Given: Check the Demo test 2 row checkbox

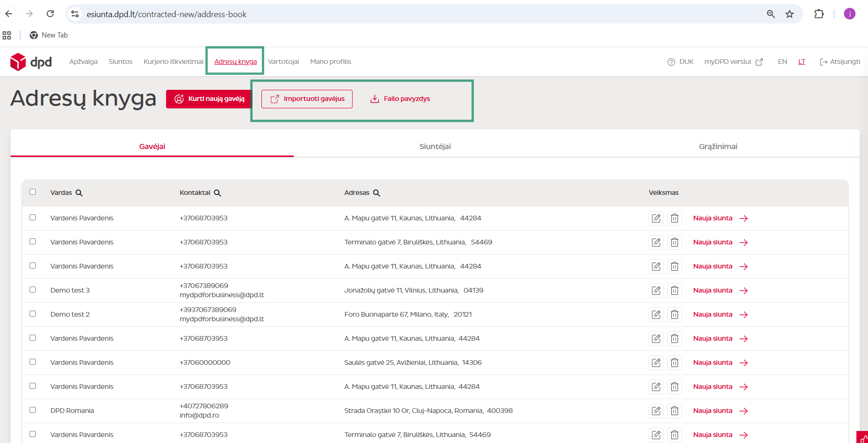Looking at the screenshot, I should 32,314.
